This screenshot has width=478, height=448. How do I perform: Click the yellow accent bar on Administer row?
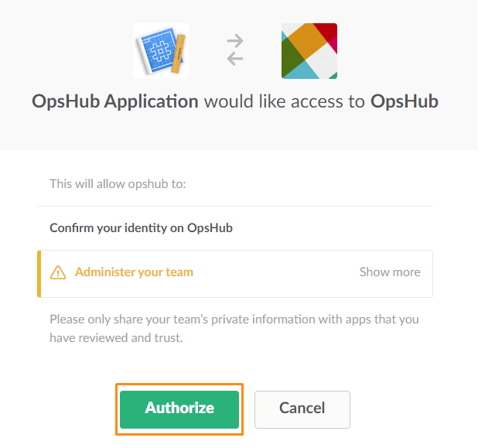pos(39,273)
